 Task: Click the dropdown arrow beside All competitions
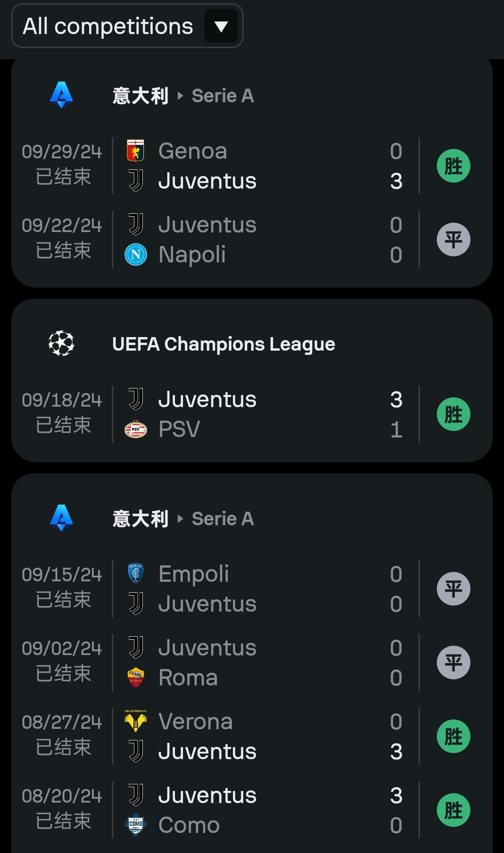click(x=221, y=27)
